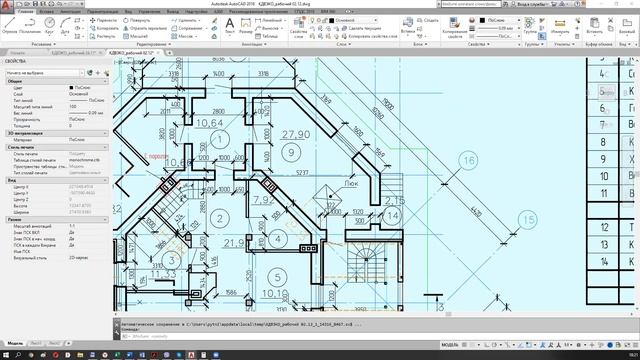Switch to the Вставка ribbon tab
Viewport: 640px width, 360px height.
coord(46,12)
